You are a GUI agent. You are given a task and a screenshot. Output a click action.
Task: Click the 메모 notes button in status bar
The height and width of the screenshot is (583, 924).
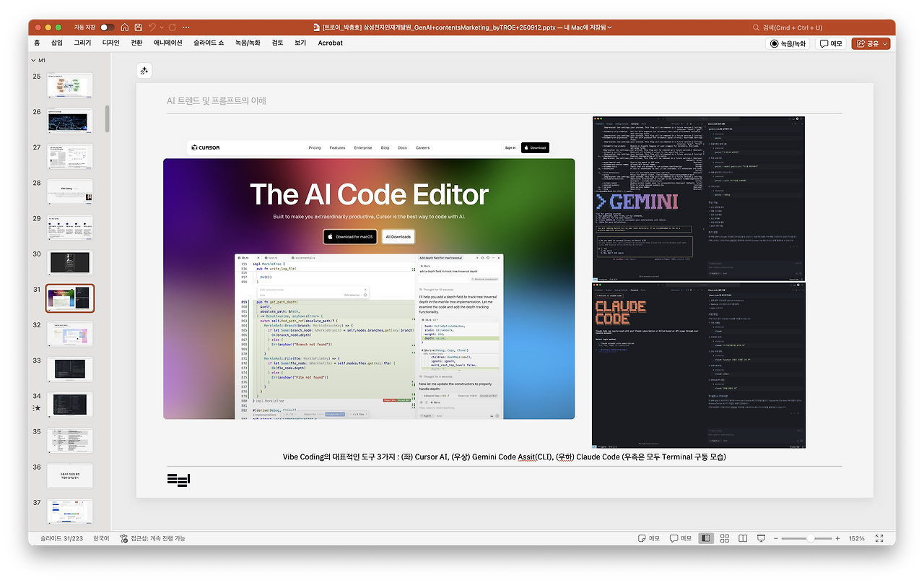point(650,538)
